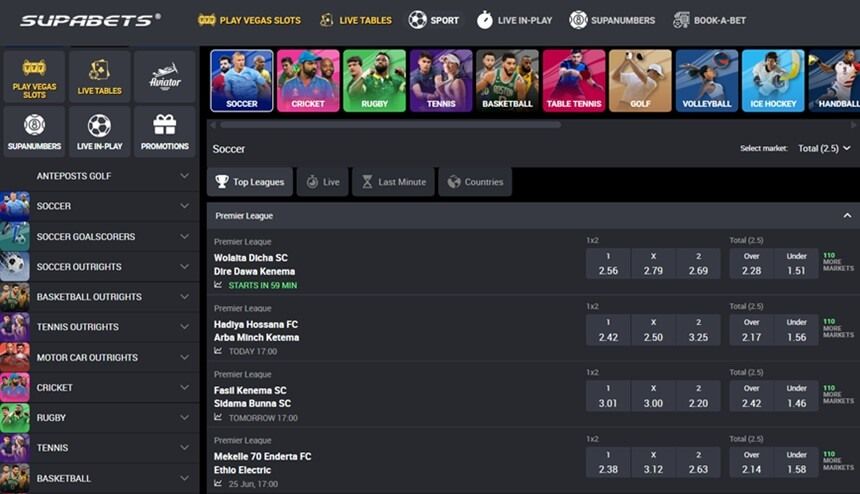
Task: Open Supanumbers in the top navigation
Action: point(612,20)
